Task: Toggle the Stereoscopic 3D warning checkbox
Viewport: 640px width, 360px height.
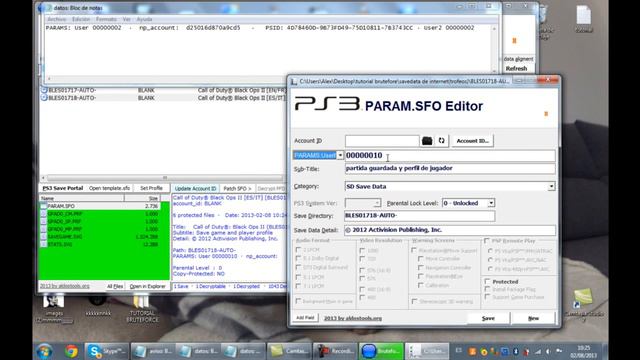Action: (414, 301)
